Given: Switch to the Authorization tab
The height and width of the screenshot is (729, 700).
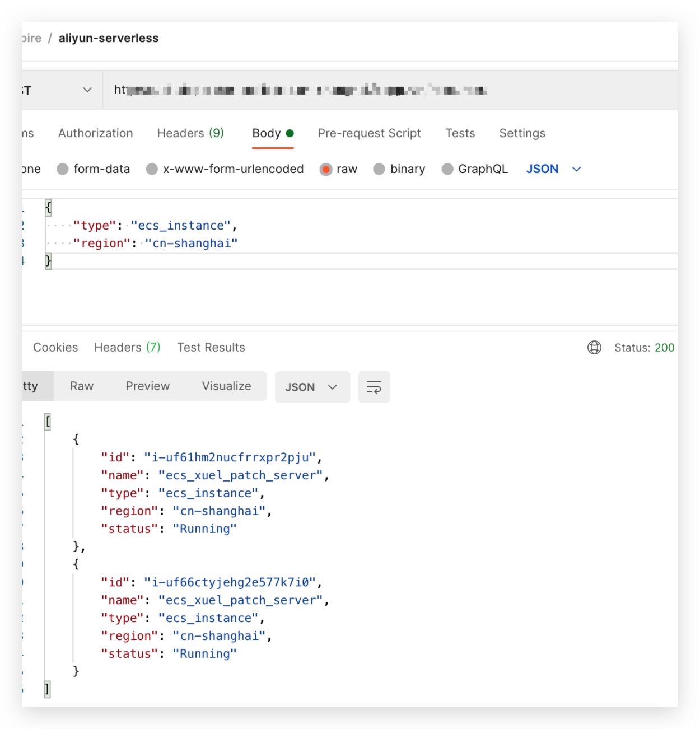Looking at the screenshot, I should pyautogui.click(x=96, y=133).
